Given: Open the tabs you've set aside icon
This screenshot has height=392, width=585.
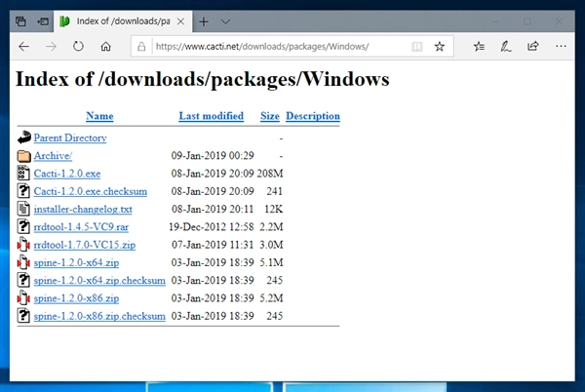Looking at the screenshot, I should pos(20,21).
